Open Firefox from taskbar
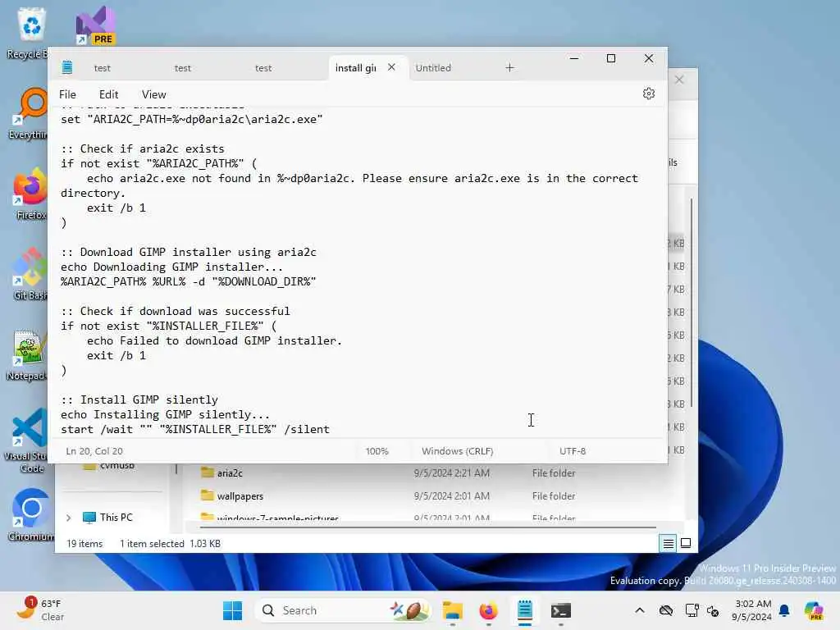This screenshot has height=630, width=840. click(x=488, y=610)
